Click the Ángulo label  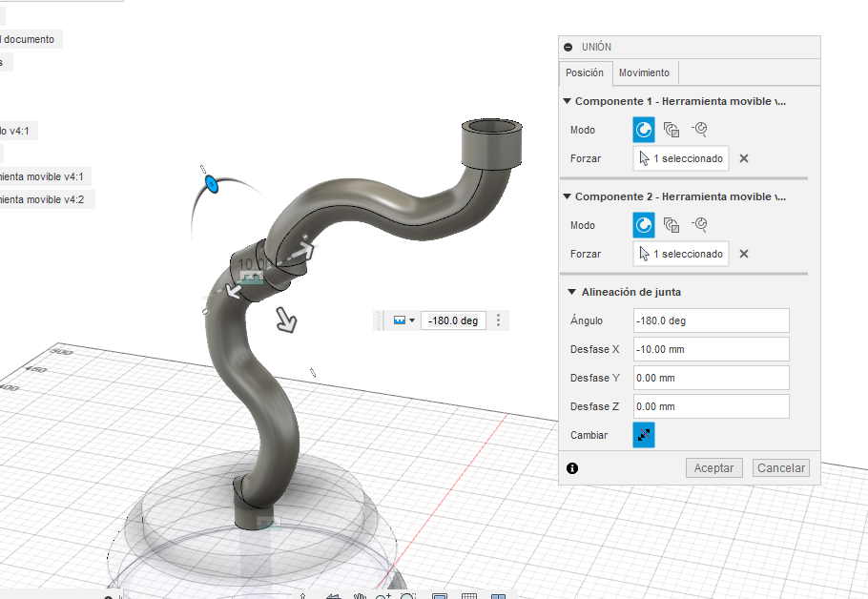coord(587,320)
